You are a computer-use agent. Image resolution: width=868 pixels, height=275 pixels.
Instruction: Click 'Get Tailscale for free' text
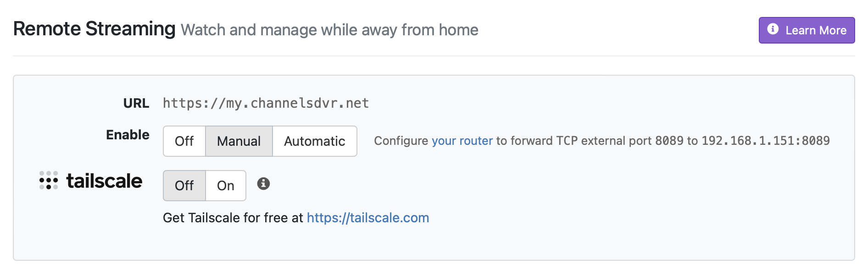pyautogui.click(x=232, y=218)
